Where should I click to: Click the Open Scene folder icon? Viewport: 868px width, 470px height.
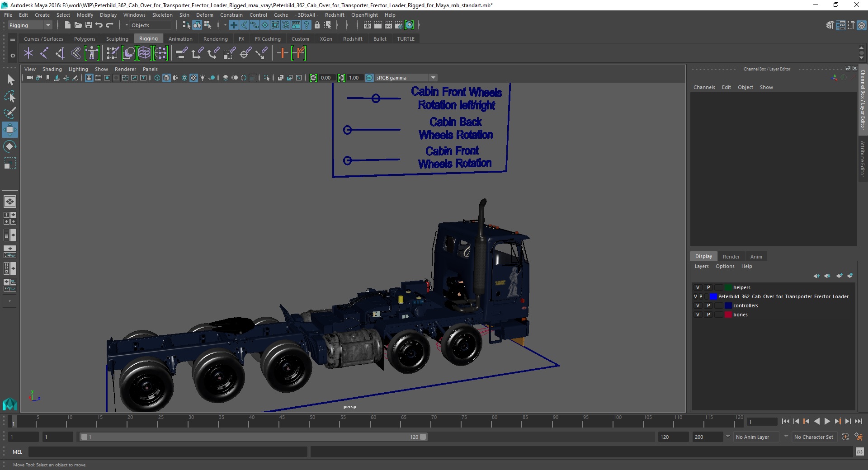pos(78,25)
